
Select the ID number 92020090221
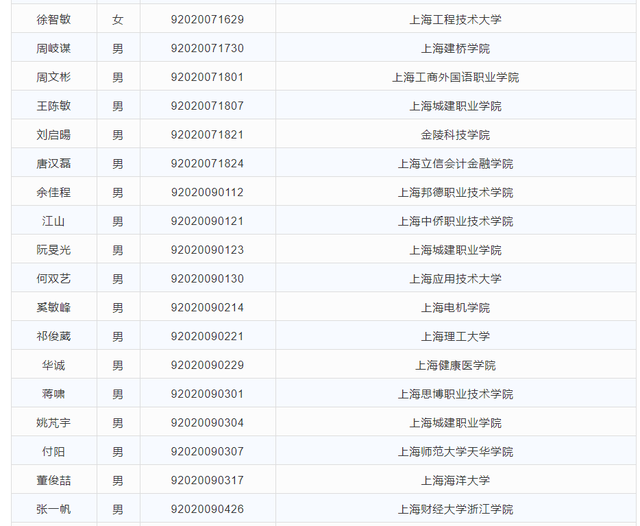tap(207, 336)
